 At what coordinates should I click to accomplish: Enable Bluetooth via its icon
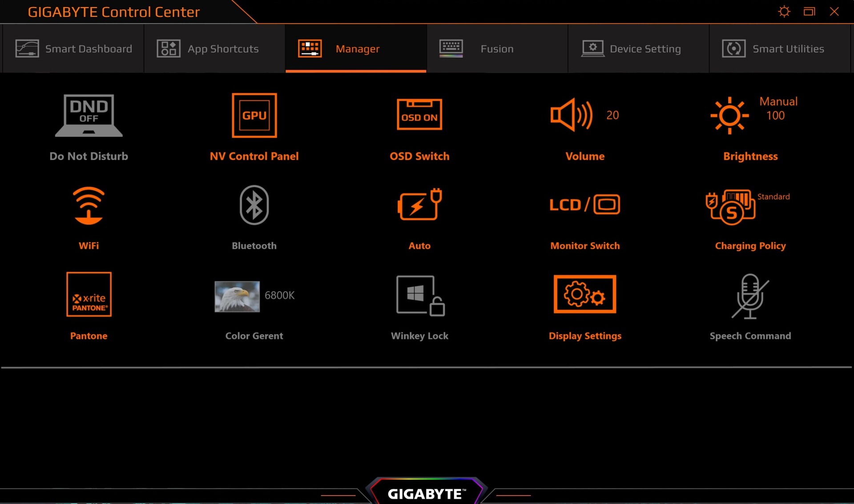tap(254, 205)
